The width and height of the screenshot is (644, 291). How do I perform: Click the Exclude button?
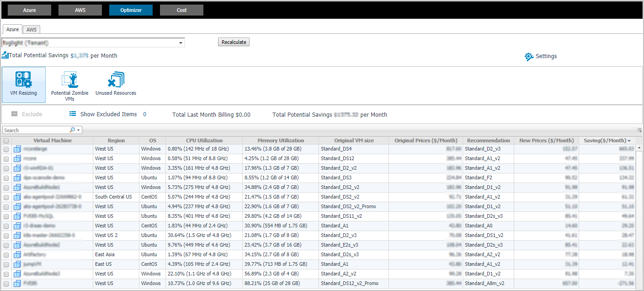pos(27,114)
